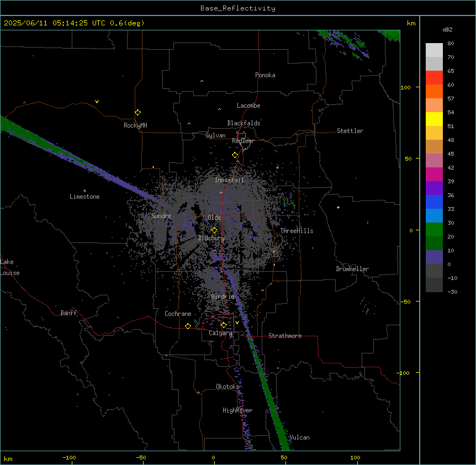Click the Olds town label
This screenshot has height=465, width=476.
[x=214, y=218]
